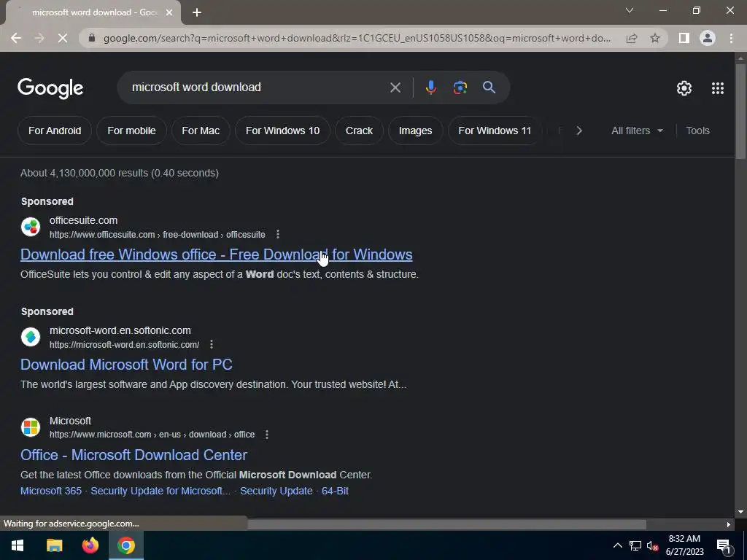
Task: Select the For mobile filter chip
Action: [x=131, y=131]
